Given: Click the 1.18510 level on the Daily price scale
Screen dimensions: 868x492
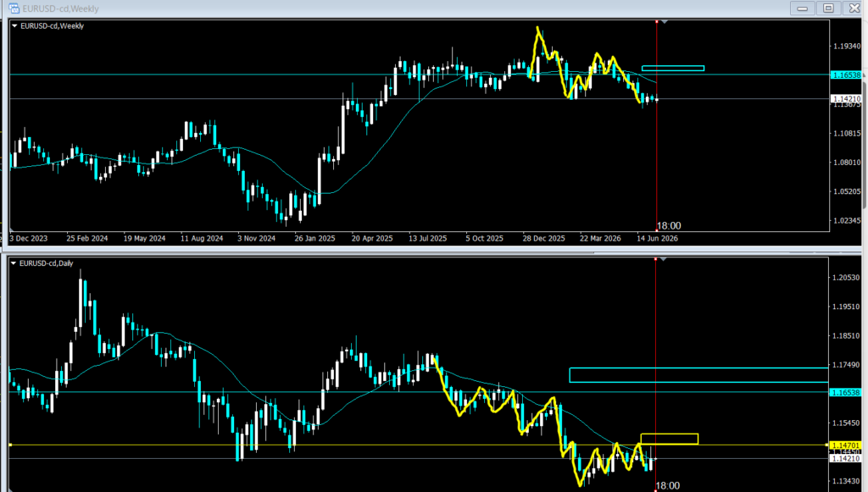Looking at the screenshot, I should pos(846,335).
